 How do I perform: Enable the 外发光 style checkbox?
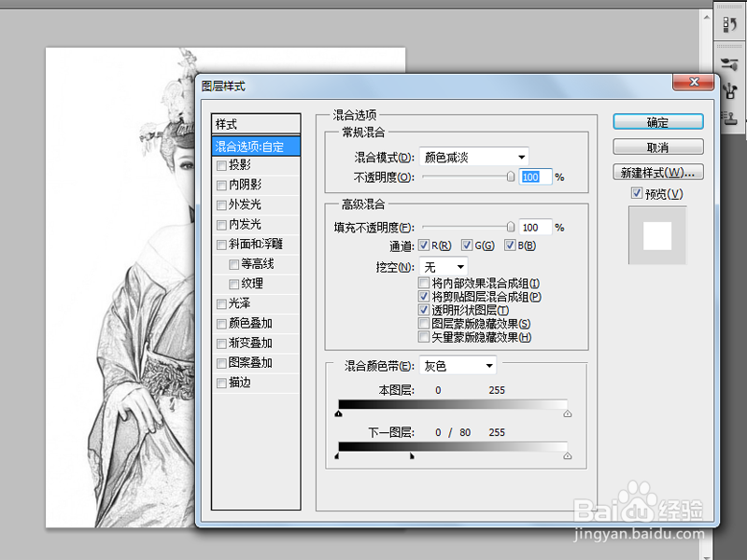[221, 205]
